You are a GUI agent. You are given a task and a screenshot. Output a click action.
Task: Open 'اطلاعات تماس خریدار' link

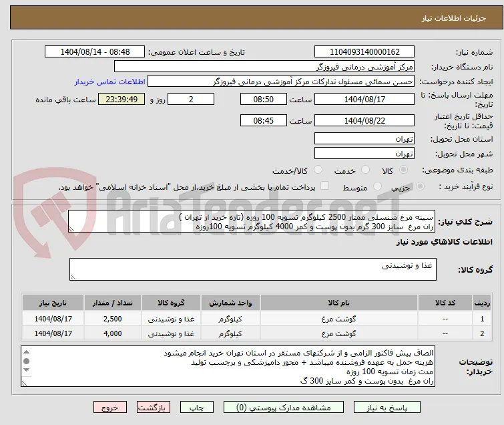point(110,82)
